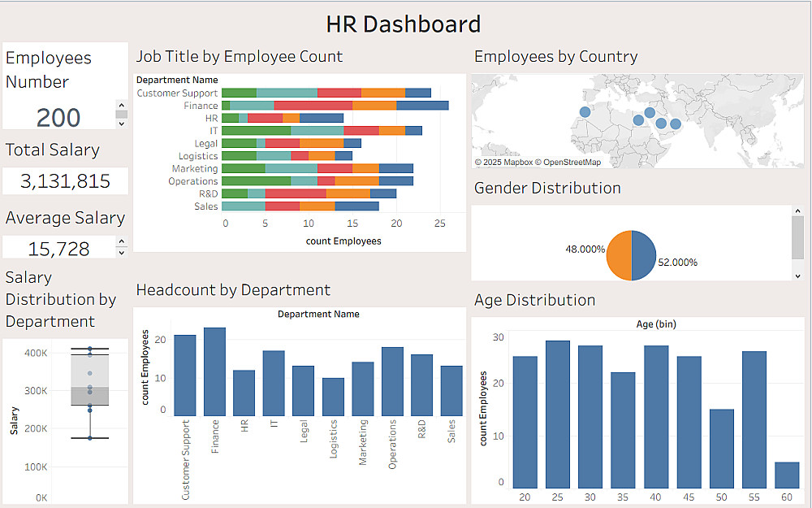
Task: Select the age 45 bin bar
Action: pos(689,422)
